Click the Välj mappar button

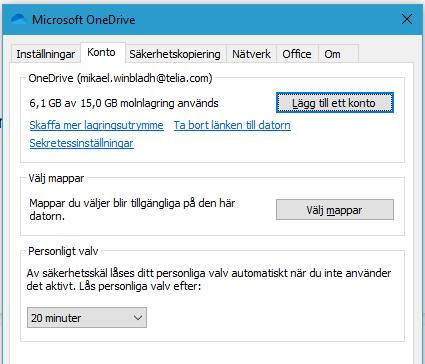coord(335,210)
